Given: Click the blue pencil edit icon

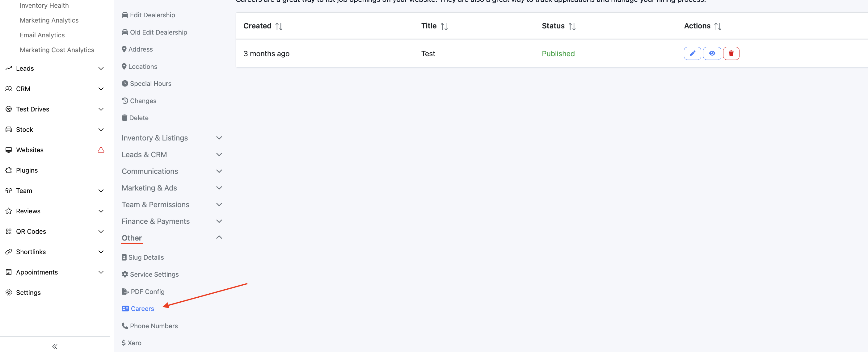Looking at the screenshot, I should tap(692, 53).
